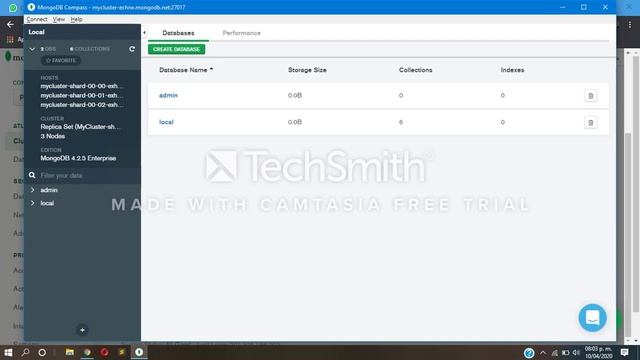Select the MongoDB Compass taskbar icon
Screen dimensions: 640x360
click(x=139, y=352)
